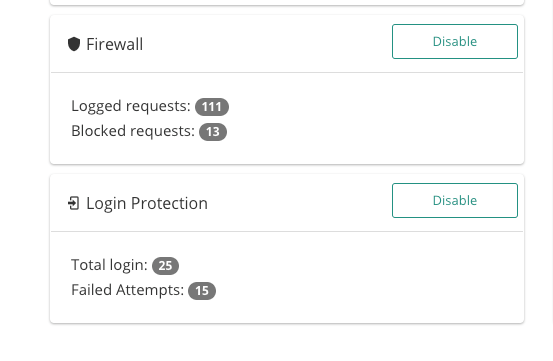Disable the Login Protection module
Screen dimensions: 553x361
[455, 201]
